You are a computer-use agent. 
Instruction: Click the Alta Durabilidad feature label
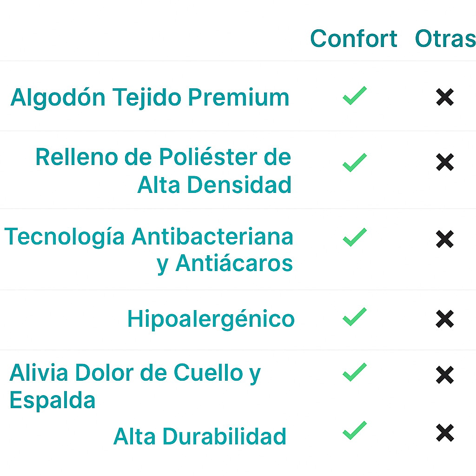pyautogui.click(x=200, y=436)
